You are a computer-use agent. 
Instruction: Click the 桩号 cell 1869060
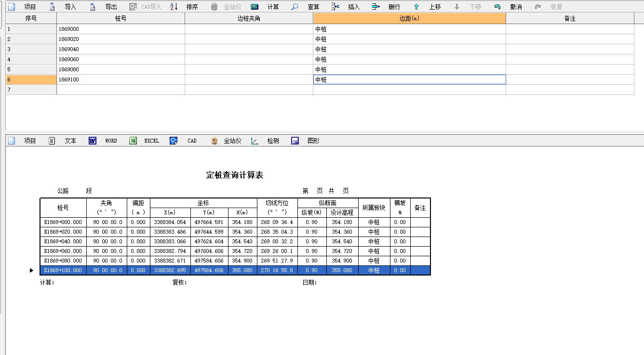121,59
